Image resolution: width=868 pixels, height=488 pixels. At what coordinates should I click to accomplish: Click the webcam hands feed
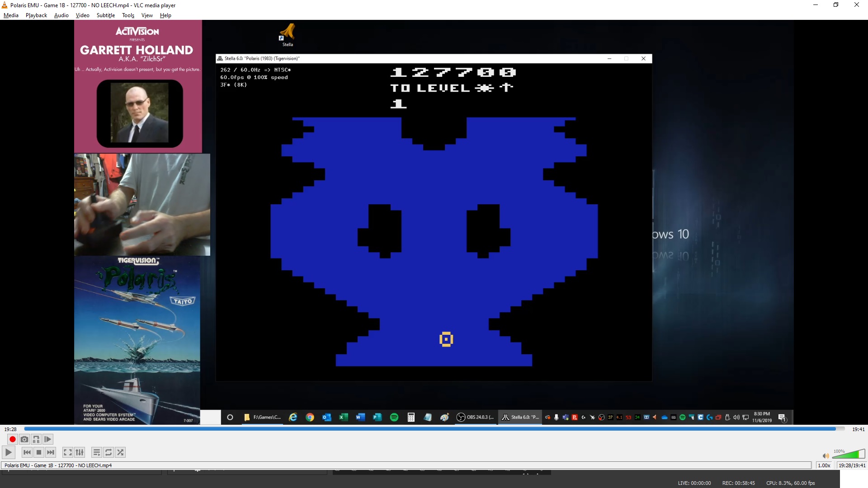pyautogui.click(x=142, y=205)
